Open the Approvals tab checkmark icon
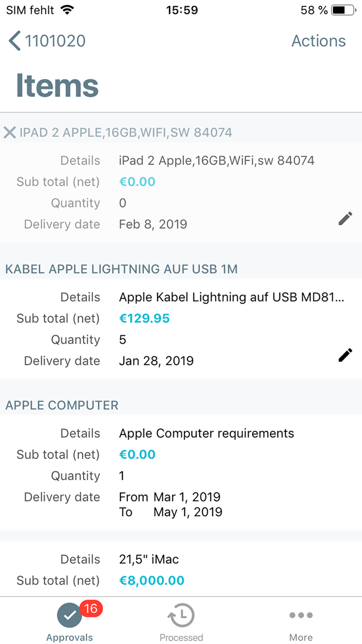Image resolution: width=362 pixels, height=644 pixels. pyautogui.click(x=69, y=616)
